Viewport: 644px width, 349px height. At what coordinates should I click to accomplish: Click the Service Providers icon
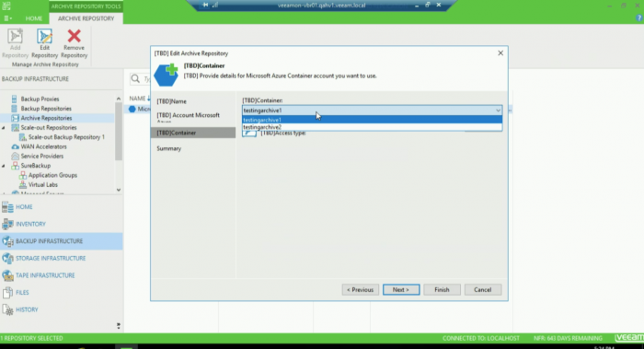pyautogui.click(x=16, y=157)
